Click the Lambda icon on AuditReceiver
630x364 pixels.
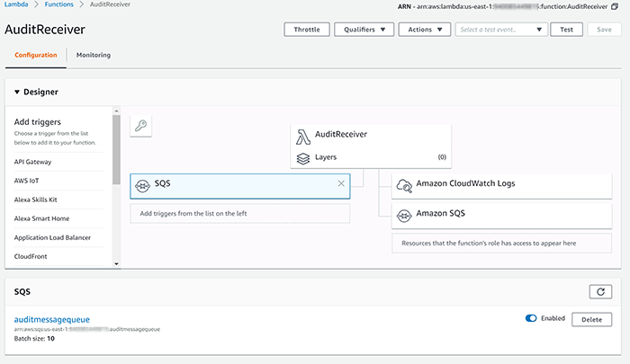tap(303, 135)
